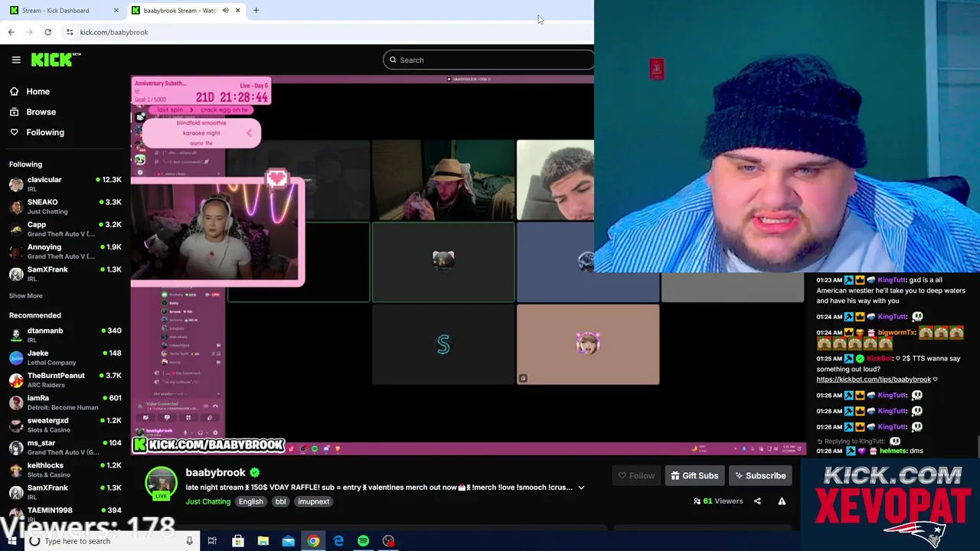Open the kickbot.com tips link in chat
This screenshot has width=980, height=551.
click(874, 380)
